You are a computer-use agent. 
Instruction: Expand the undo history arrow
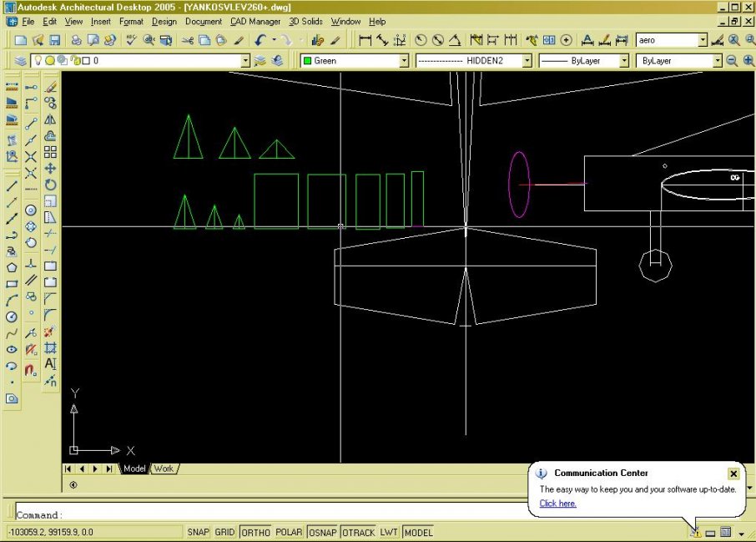(274, 40)
